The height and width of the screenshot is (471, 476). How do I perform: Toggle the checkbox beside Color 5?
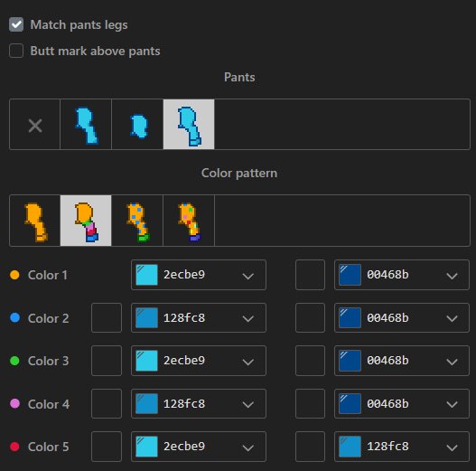(x=107, y=447)
